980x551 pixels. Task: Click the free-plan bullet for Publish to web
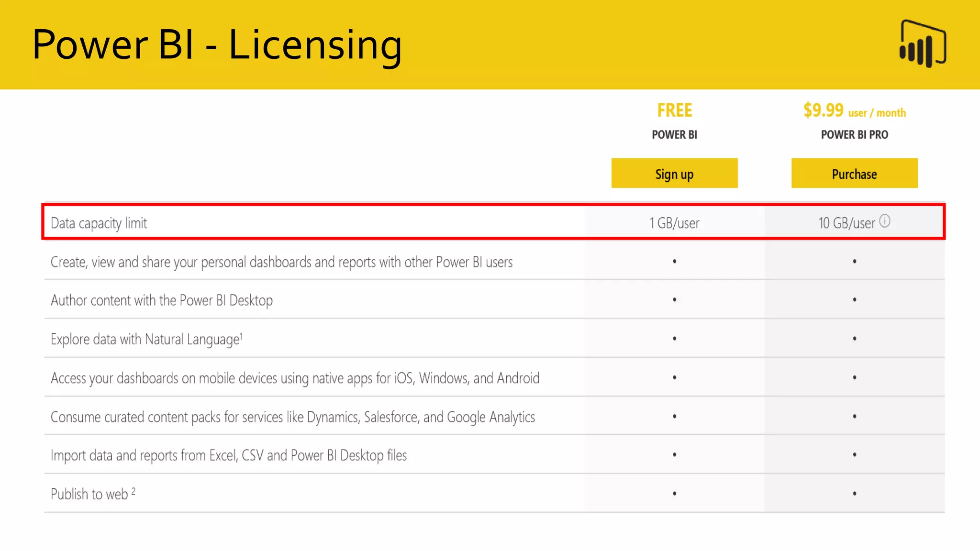[674, 494]
